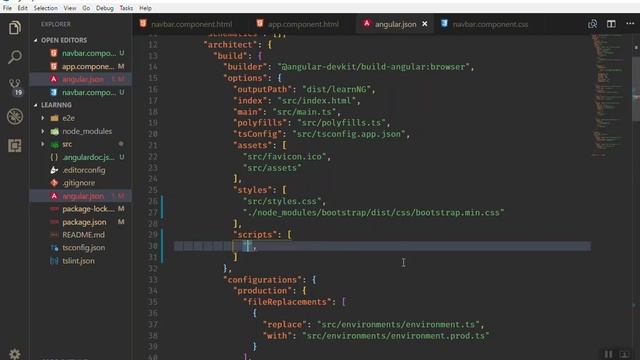
Task: Open the Debug menu
Action: click(x=105, y=8)
